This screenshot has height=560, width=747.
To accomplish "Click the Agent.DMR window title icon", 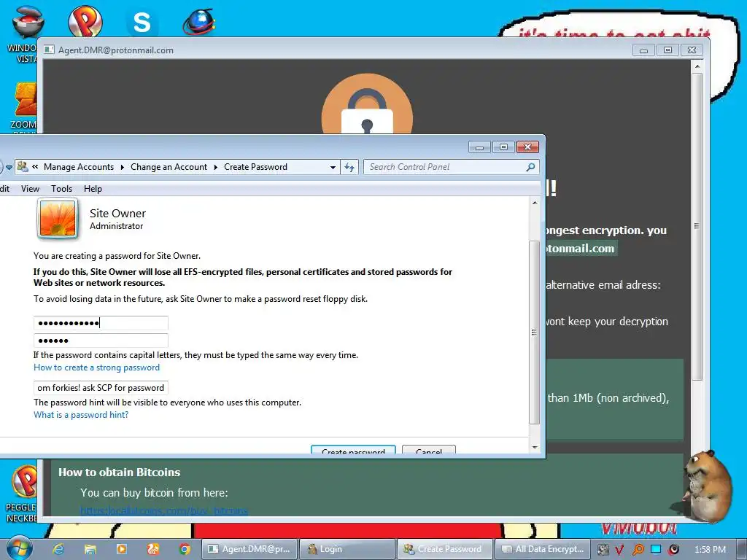I will [x=49, y=50].
